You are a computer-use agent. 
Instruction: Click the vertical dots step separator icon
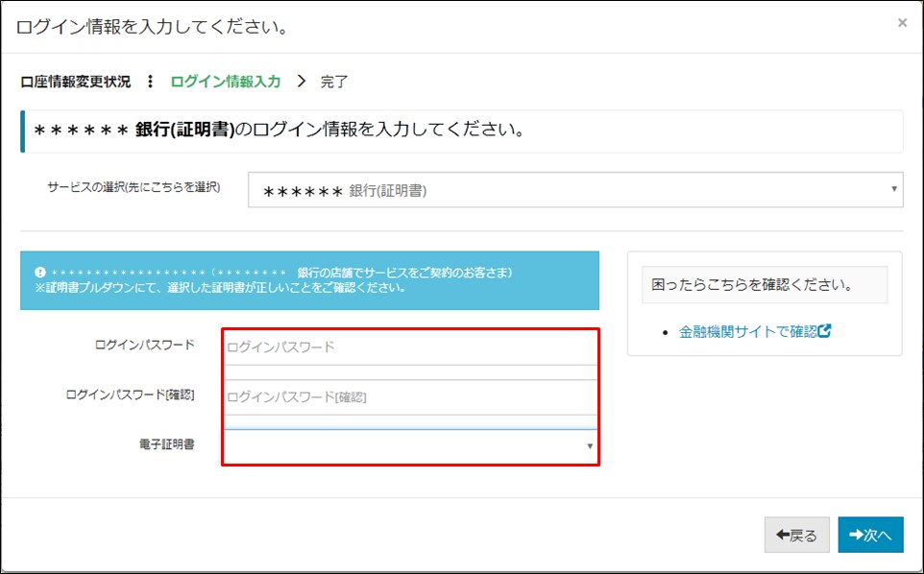pos(150,82)
